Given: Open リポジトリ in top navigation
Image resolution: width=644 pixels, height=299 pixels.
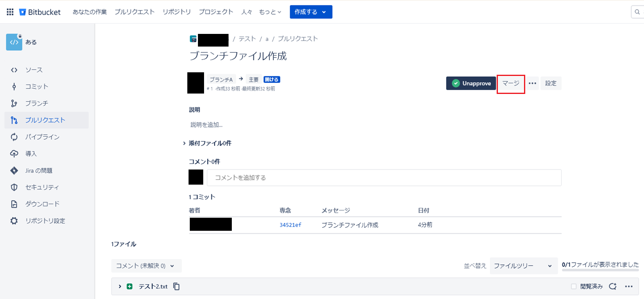Looking at the screenshot, I should (x=177, y=12).
